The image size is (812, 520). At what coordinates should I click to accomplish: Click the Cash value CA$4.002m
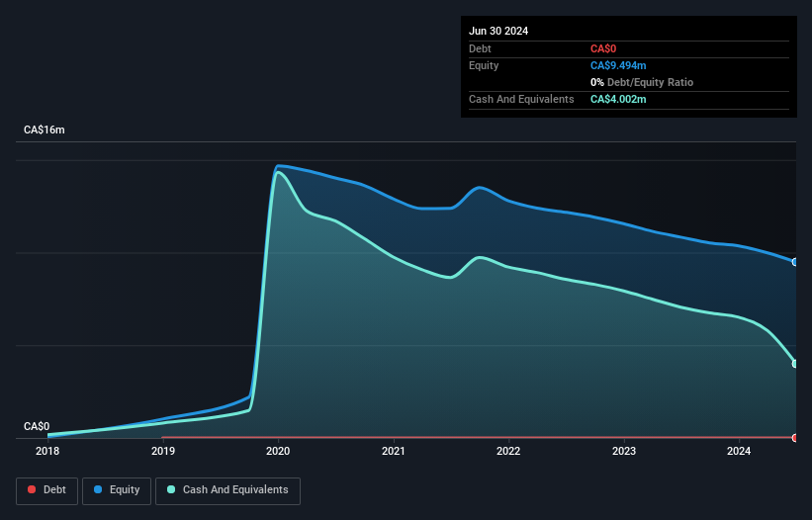pyautogui.click(x=618, y=99)
